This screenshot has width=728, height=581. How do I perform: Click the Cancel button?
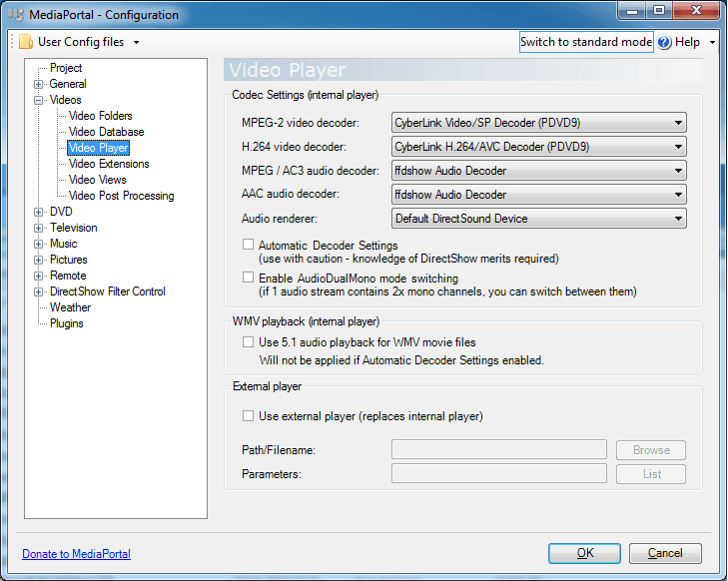point(665,553)
